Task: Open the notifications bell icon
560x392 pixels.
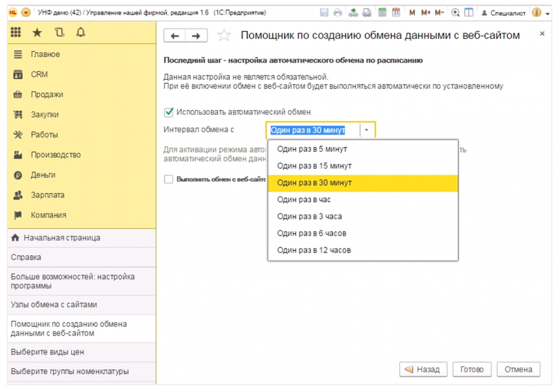Action: pos(80,33)
